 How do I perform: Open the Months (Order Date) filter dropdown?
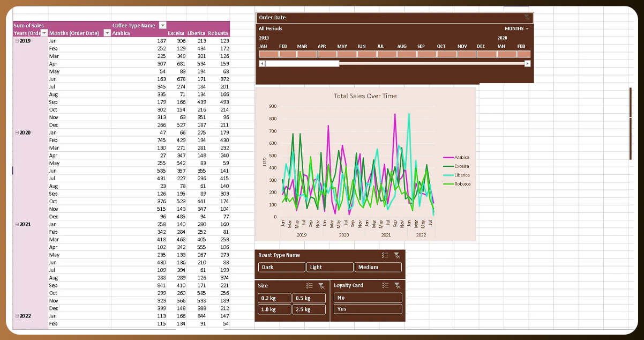[x=107, y=33]
